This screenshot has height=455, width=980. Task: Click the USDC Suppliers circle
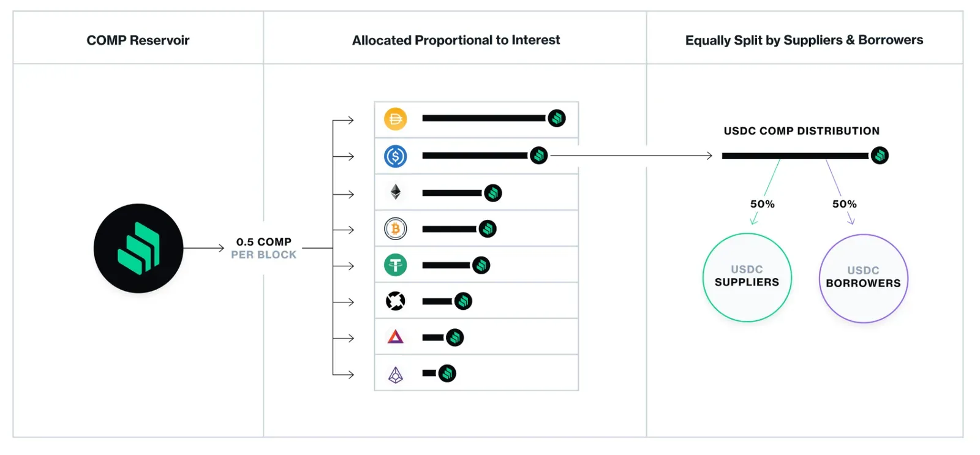coord(747,277)
